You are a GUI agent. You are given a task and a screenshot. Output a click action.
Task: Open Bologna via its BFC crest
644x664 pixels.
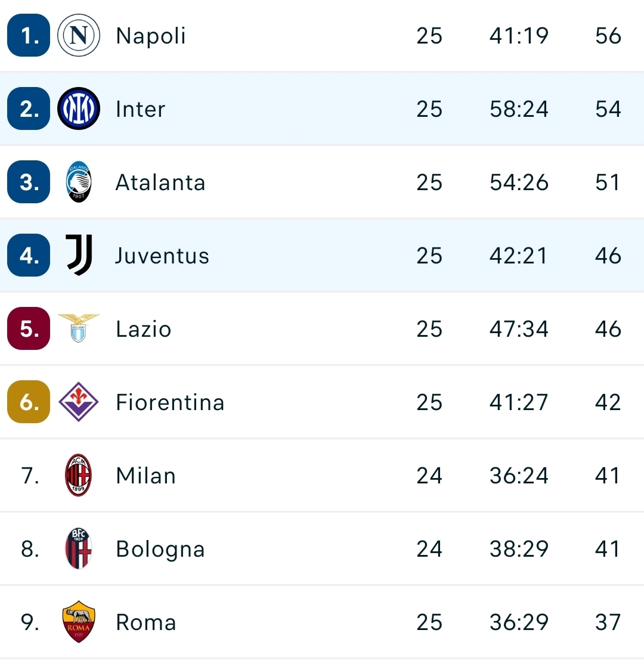click(78, 548)
